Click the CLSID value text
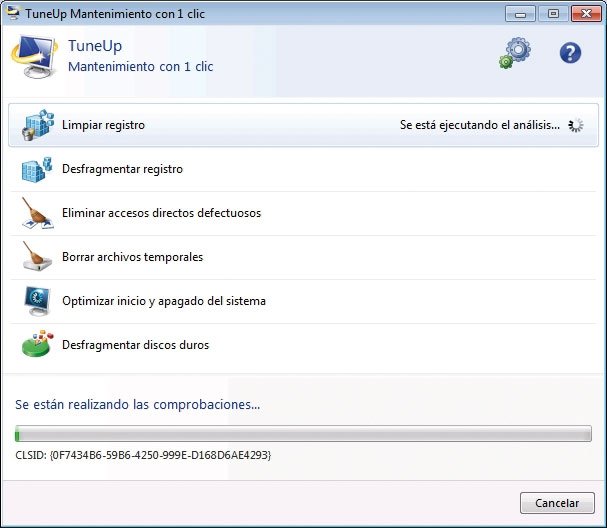 [143, 455]
